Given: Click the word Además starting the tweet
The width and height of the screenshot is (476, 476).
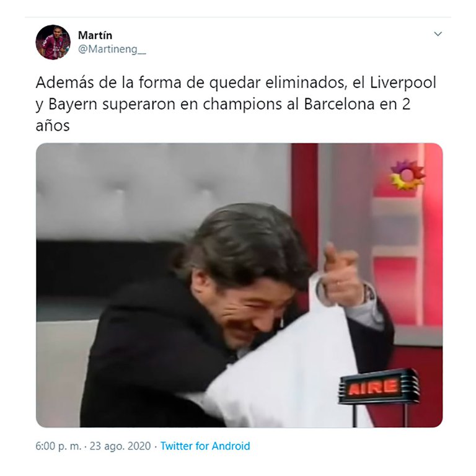Looking at the screenshot, I should (64, 82).
